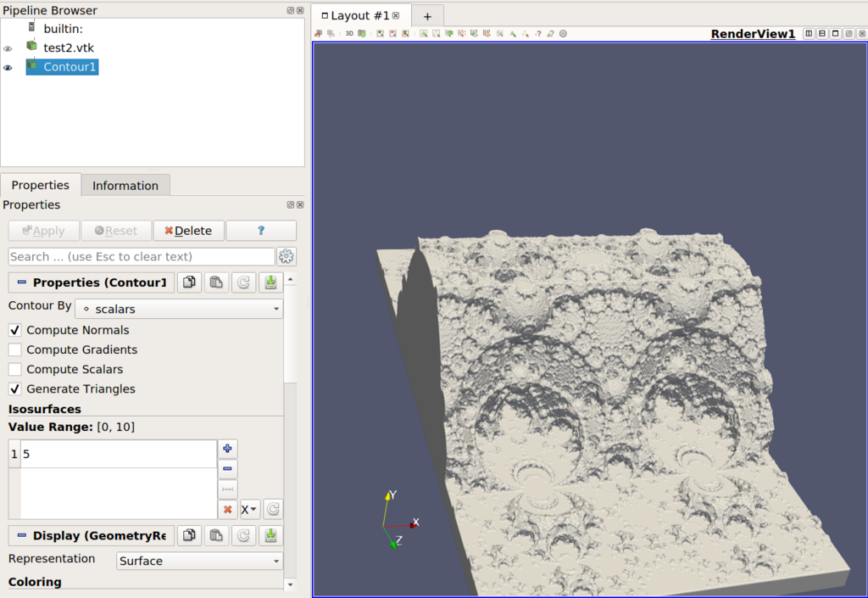
Task: Copy the Contour1 properties section
Action: pos(189,282)
